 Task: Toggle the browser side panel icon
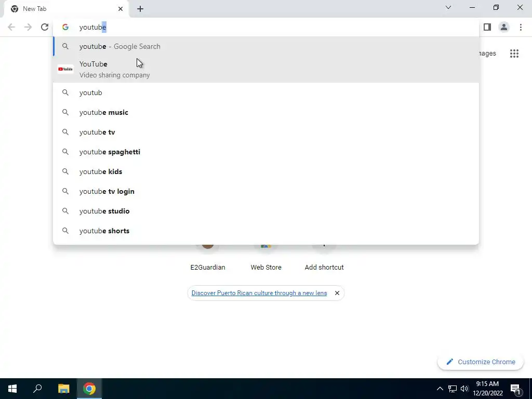487,27
